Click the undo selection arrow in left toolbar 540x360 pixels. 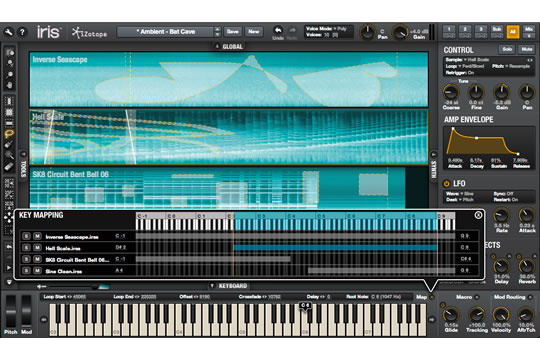click(9, 247)
